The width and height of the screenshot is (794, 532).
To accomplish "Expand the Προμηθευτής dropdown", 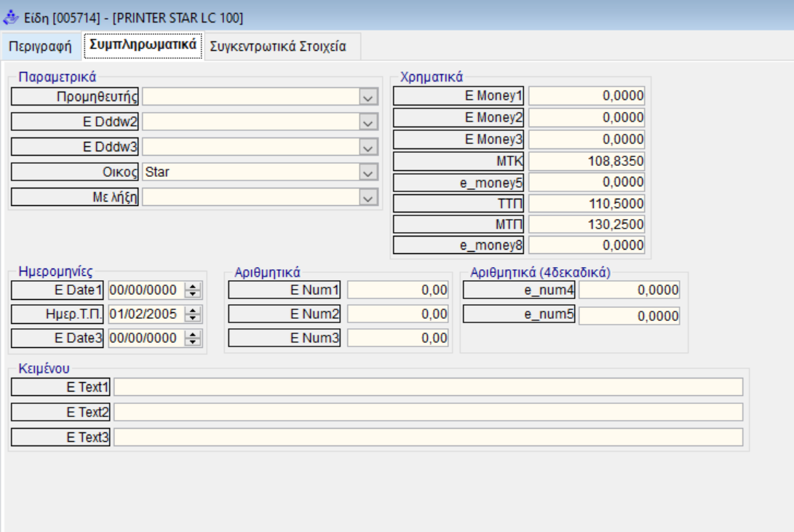I will pyautogui.click(x=369, y=97).
